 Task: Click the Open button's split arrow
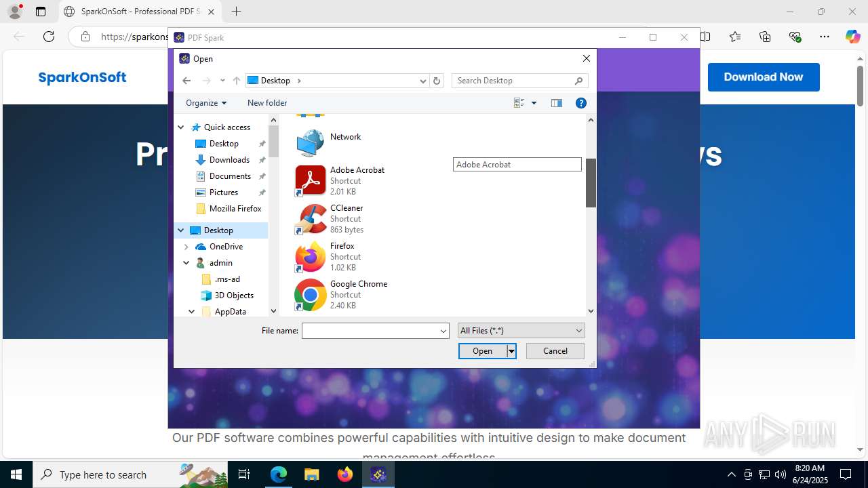tap(511, 351)
